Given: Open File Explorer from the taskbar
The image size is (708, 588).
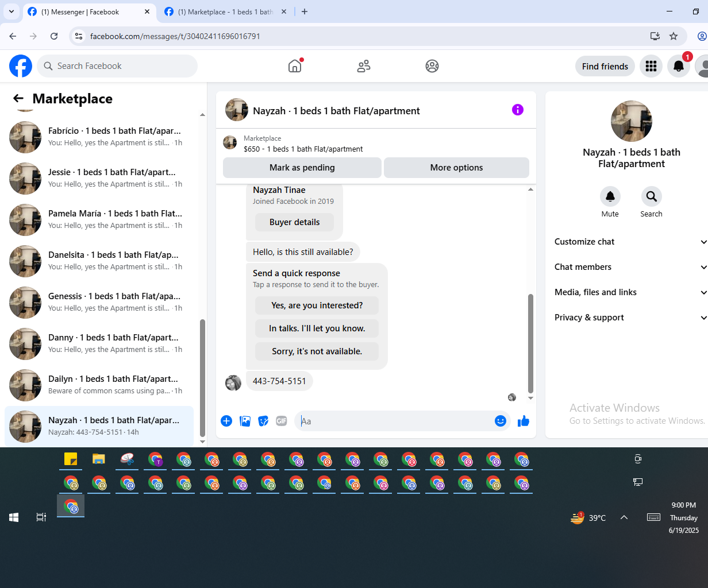Looking at the screenshot, I should click(99, 459).
